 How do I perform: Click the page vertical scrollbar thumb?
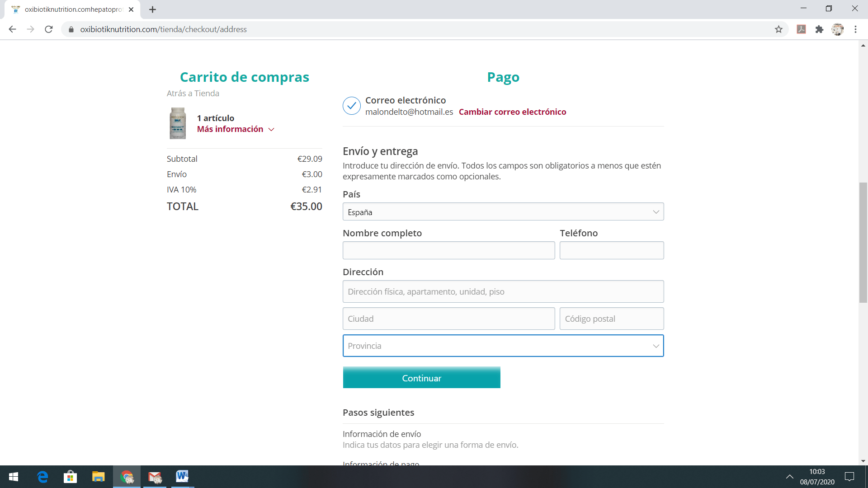coord(863,242)
